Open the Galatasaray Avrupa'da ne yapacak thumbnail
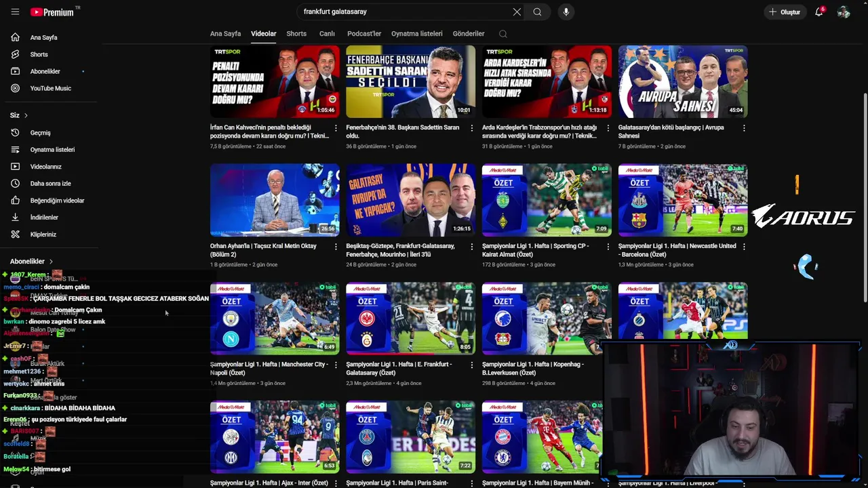The height and width of the screenshot is (488, 868). [411, 200]
